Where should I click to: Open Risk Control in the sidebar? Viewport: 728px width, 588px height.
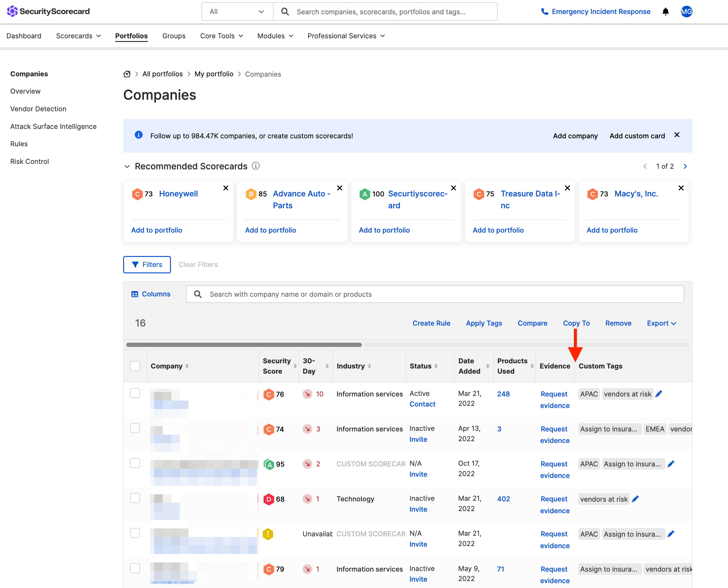[x=29, y=161]
